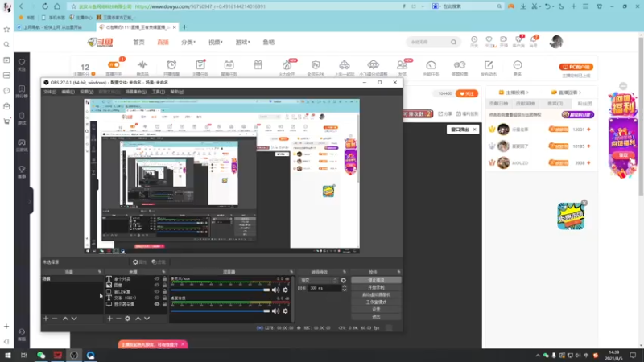Open the gauge task icon in Douyu toolbar

pyautogui.click(x=431, y=65)
